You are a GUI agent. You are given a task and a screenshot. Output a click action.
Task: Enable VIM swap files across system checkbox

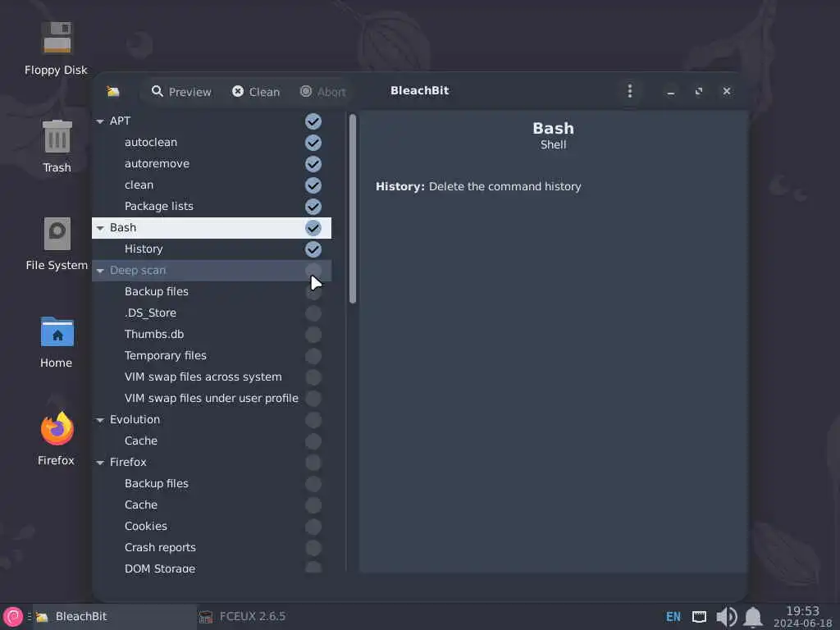313,377
